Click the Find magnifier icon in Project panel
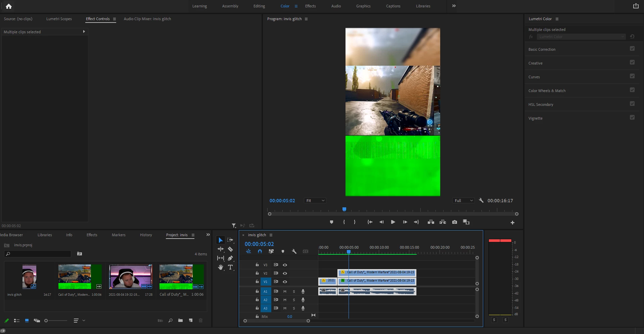 click(171, 321)
